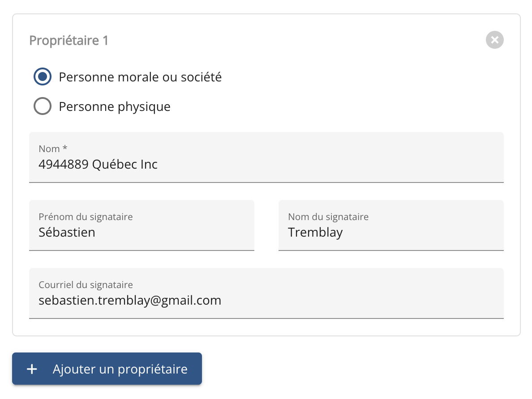This screenshot has width=532, height=399.
Task: Place cursor in '4944889 Québec Inc' text
Action: pyautogui.click(x=98, y=165)
